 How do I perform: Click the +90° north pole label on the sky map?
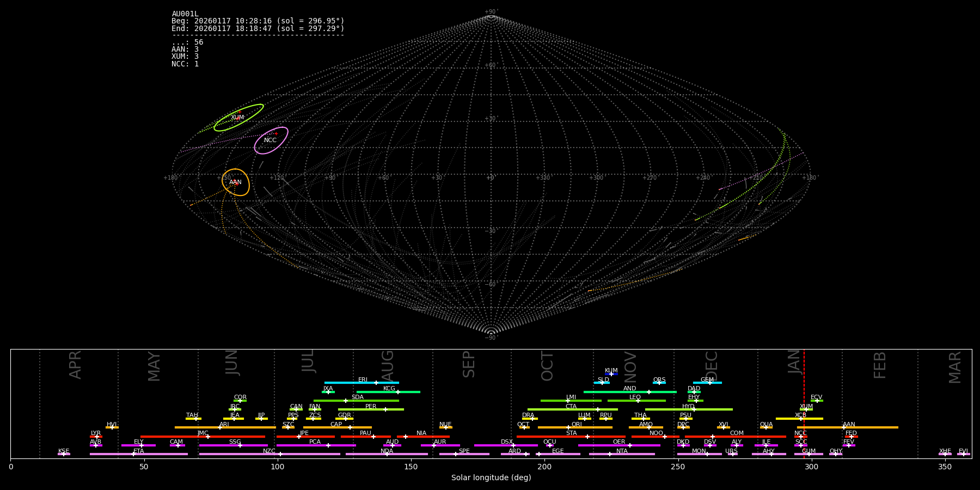[x=491, y=12]
